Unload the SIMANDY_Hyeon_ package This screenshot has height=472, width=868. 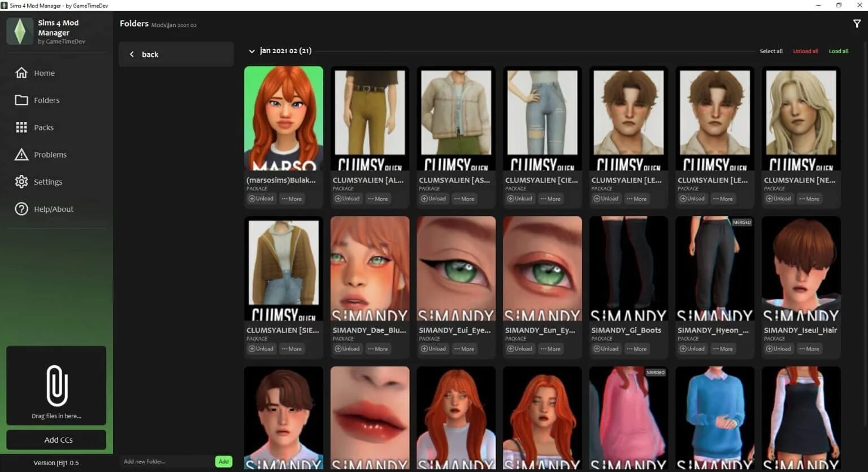[x=692, y=349]
